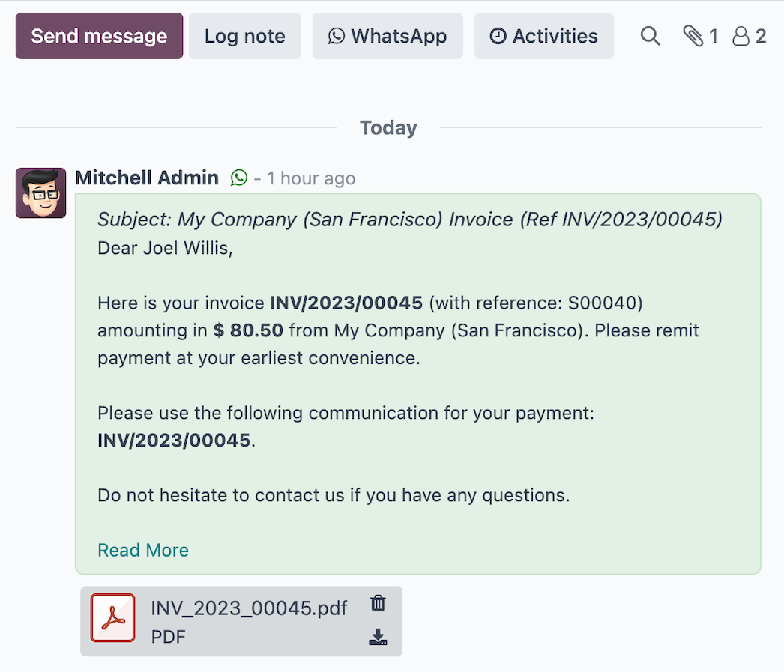784x672 pixels.
Task: Open chatter search with magnifier icon
Action: coord(650,36)
